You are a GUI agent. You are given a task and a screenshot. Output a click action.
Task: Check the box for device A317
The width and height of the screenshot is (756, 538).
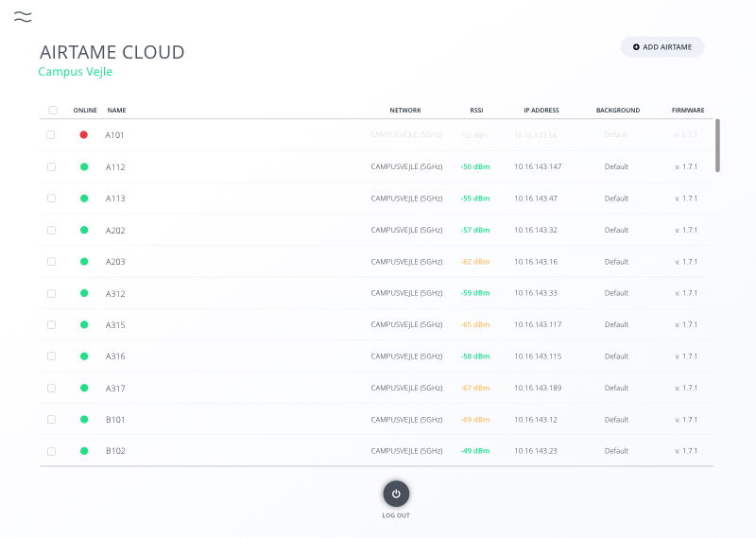click(51, 388)
